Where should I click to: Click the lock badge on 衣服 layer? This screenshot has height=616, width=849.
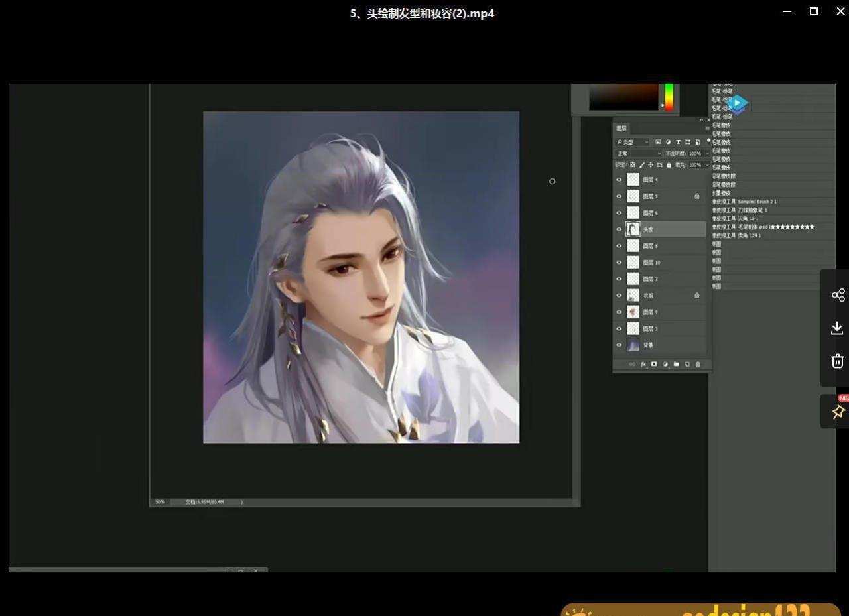tap(697, 296)
